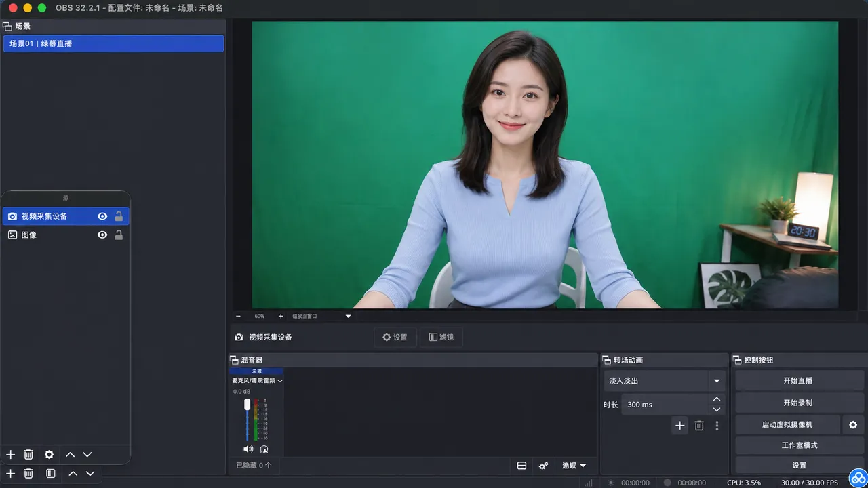Lock the 视频采集设备 source
The width and height of the screenshot is (868, 488).
[x=119, y=216]
